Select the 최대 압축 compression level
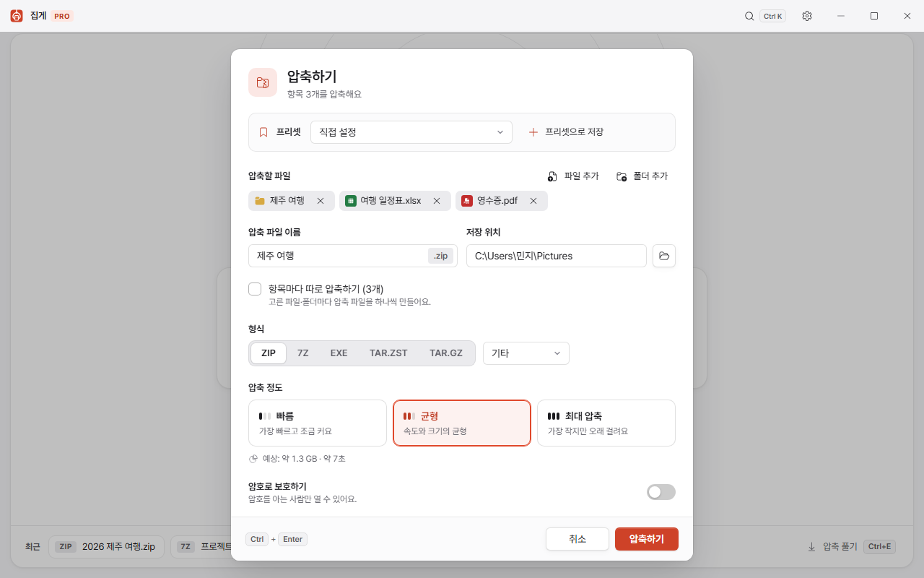The height and width of the screenshot is (578, 924). (606, 423)
